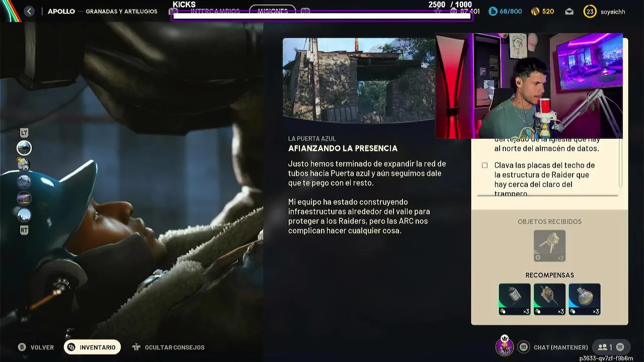Click the menu icon beside squad count
The image size is (644, 362).
[x=620, y=347]
